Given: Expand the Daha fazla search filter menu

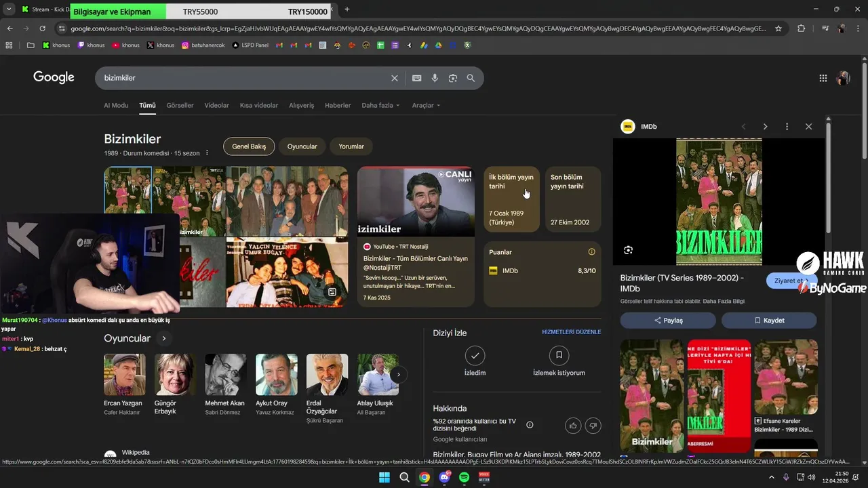Looking at the screenshot, I should click(x=380, y=106).
